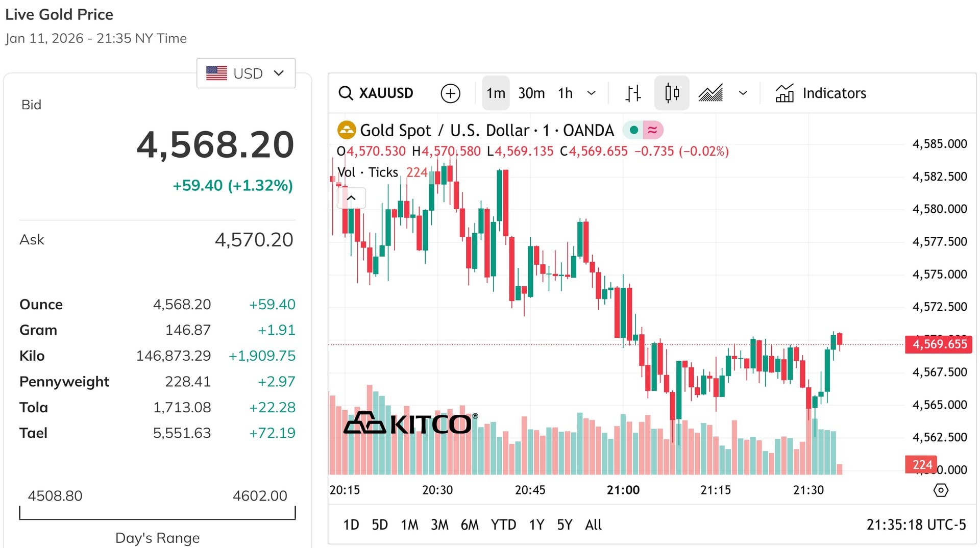980x548 pixels.
Task: Click the symbol search magnifier icon
Action: coord(346,93)
